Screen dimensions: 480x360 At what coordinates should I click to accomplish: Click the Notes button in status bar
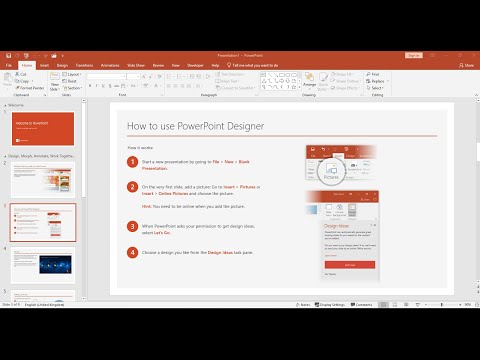coord(303,305)
